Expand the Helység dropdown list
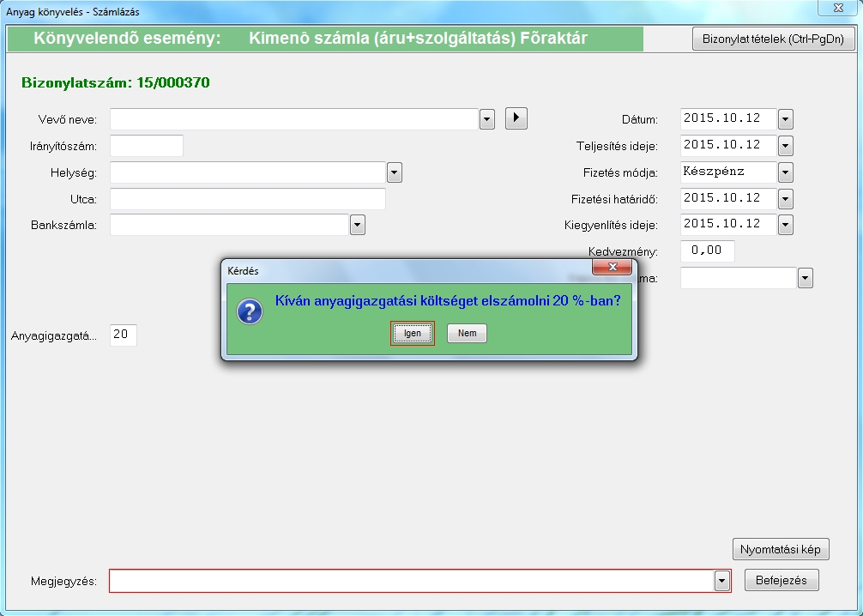Viewport: 863px width, 616px height. pos(395,172)
